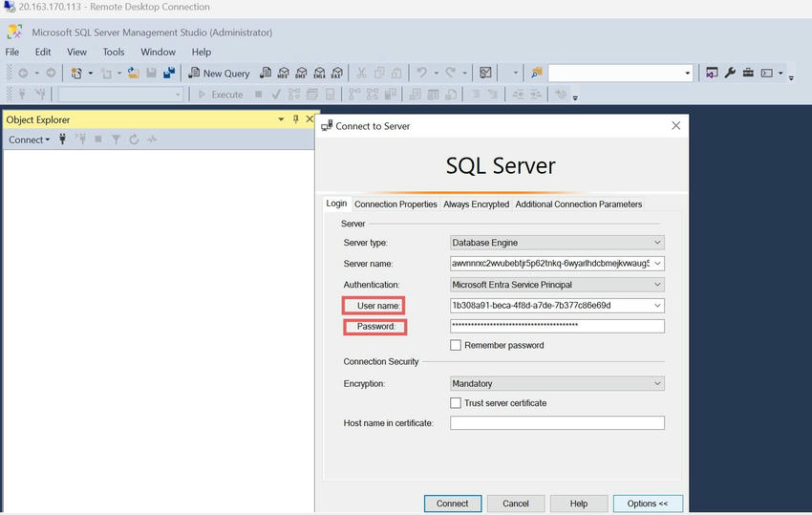Viewport: 812px width, 515px height.
Task: Open the Visual Studio window icon
Action: pos(712,73)
